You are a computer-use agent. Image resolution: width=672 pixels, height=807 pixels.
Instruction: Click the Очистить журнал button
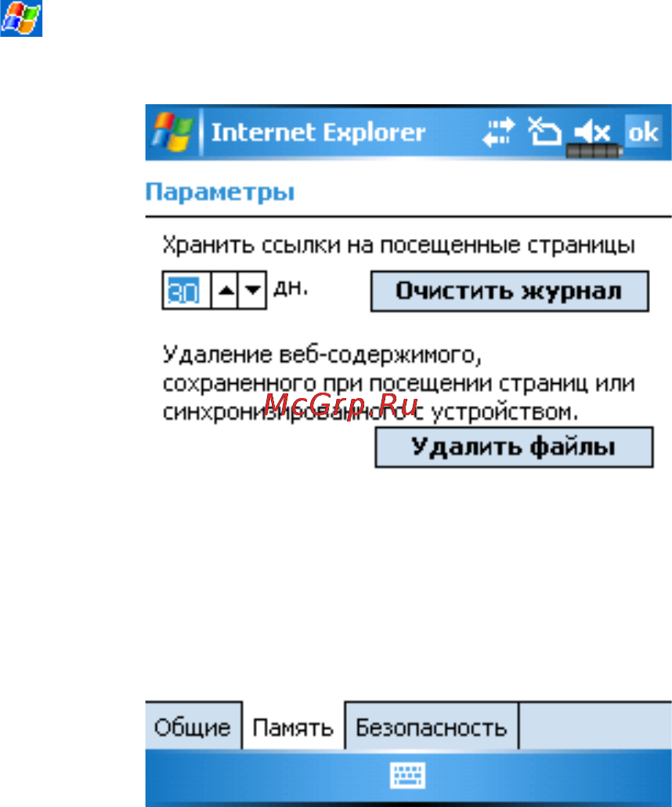click(x=509, y=291)
